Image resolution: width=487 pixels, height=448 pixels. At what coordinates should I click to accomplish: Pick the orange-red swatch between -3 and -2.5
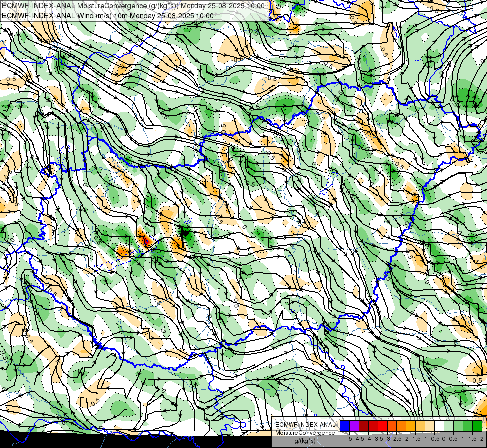coord(392,426)
